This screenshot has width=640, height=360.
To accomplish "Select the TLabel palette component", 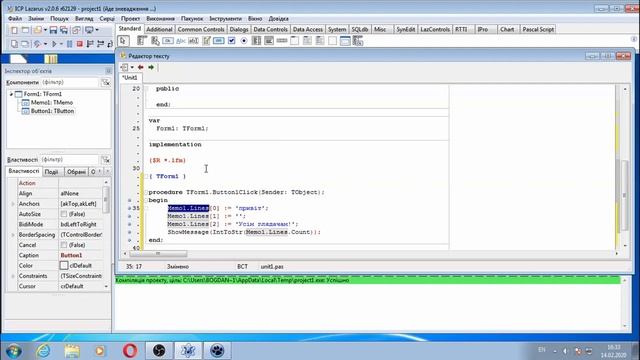I will 181,41.
